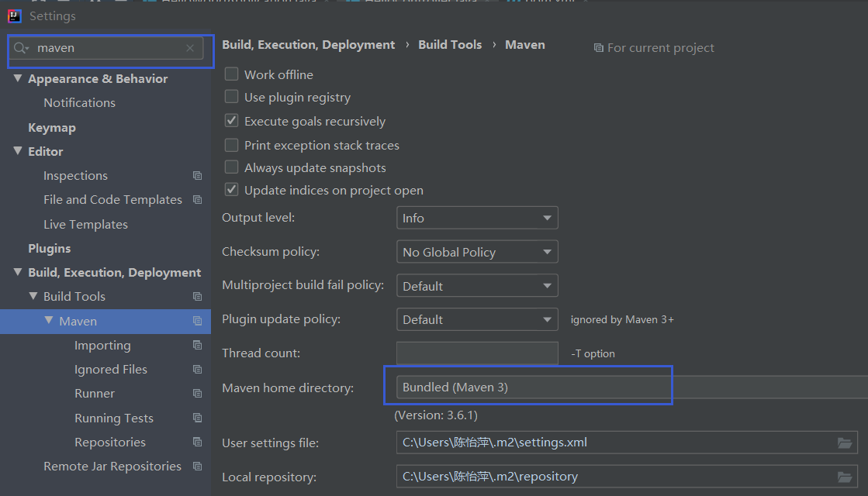Enable Use plugin registry checkbox
The width and height of the screenshot is (868, 496).
231,97
